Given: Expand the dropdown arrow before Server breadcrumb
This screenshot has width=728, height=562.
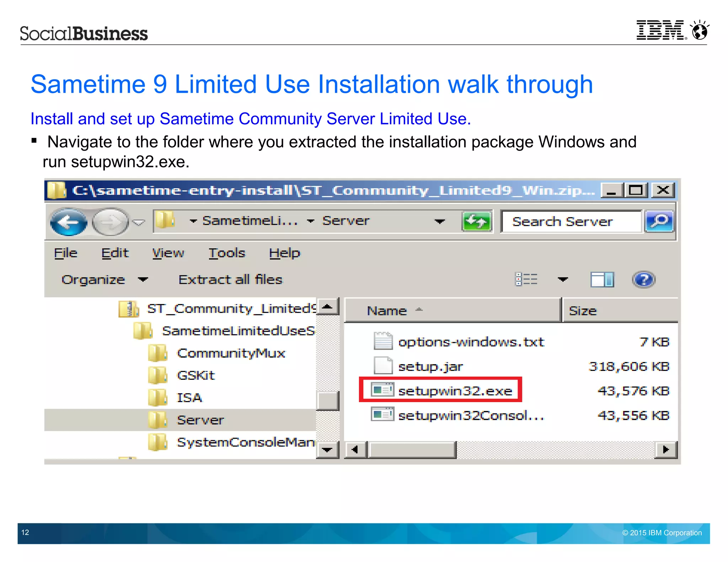Looking at the screenshot, I should (310, 221).
